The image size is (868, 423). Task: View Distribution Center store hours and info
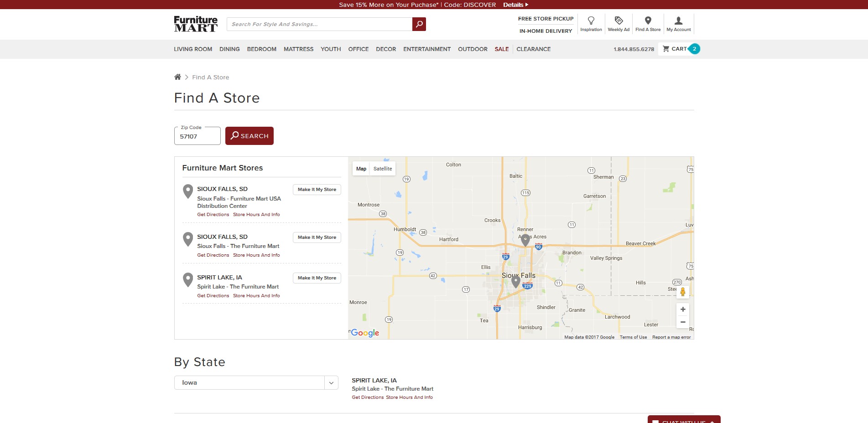point(256,215)
